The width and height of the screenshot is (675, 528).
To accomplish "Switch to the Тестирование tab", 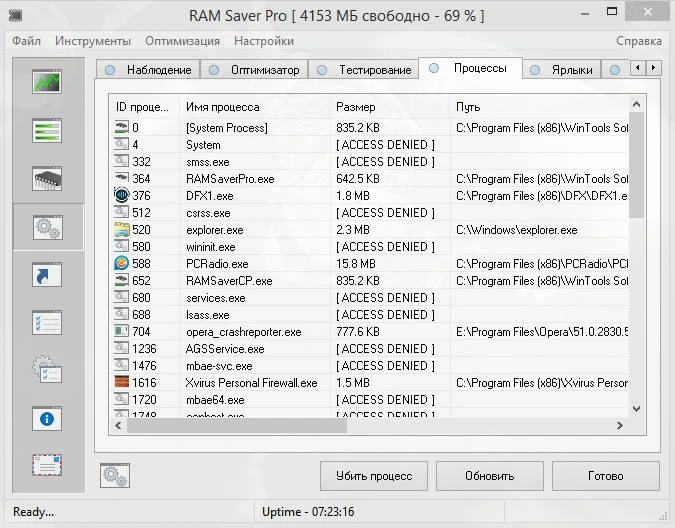I will (364, 70).
